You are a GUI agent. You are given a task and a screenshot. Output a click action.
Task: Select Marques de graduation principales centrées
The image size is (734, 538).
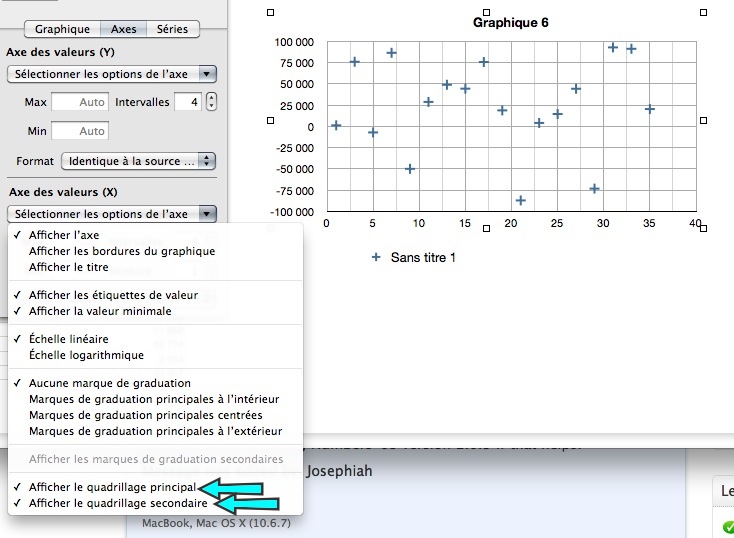[155, 415]
